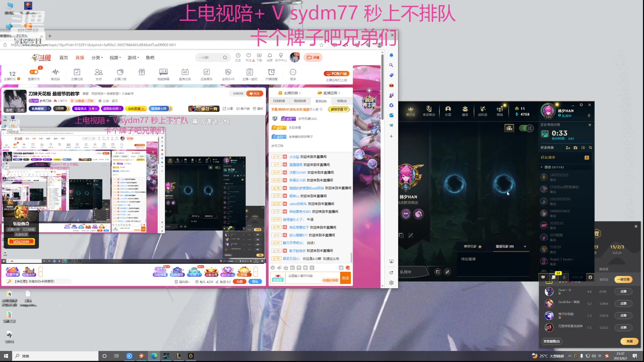Mute danmaku sound via the speaker icon
Image resolution: width=644 pixels, height=362 pixels.
point(279,268)
